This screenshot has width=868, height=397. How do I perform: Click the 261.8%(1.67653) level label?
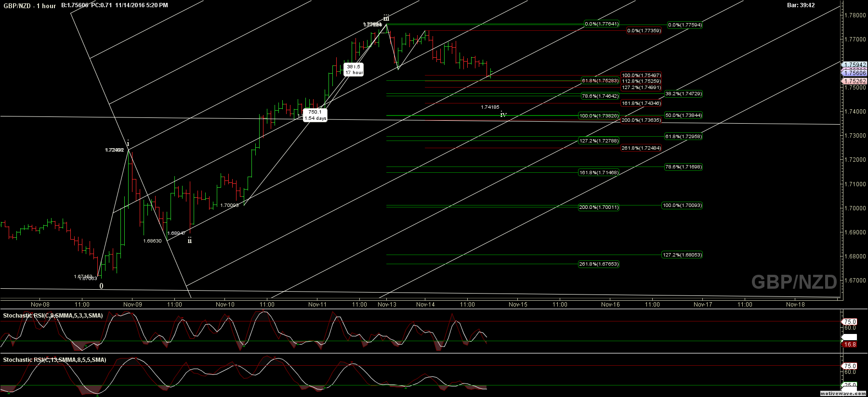point(599,264)
